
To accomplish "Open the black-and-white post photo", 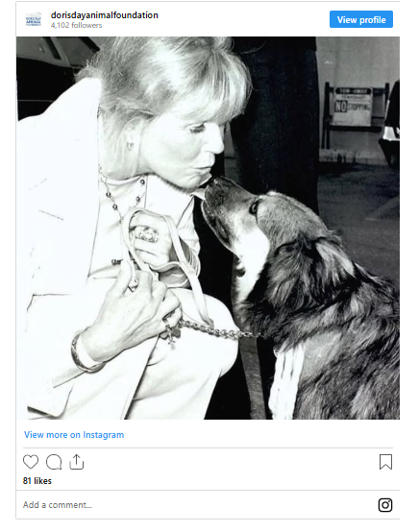I will [208, 228].
